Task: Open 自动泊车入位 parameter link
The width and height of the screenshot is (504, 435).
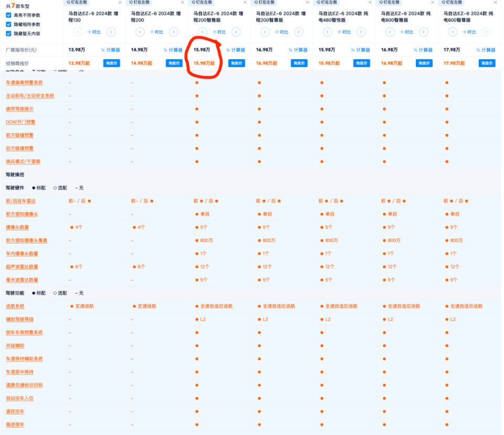Action: coord(19,398)
